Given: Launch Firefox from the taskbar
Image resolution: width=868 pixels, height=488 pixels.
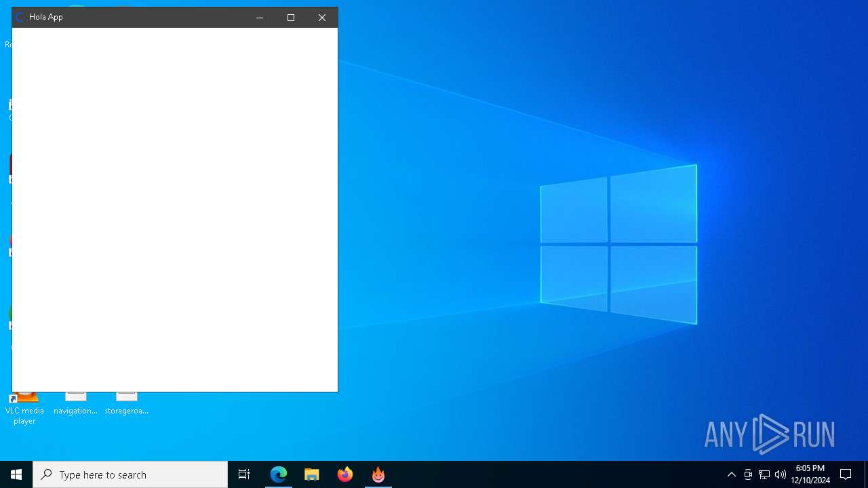Looking at the screenshot, I should coord(345,474).
